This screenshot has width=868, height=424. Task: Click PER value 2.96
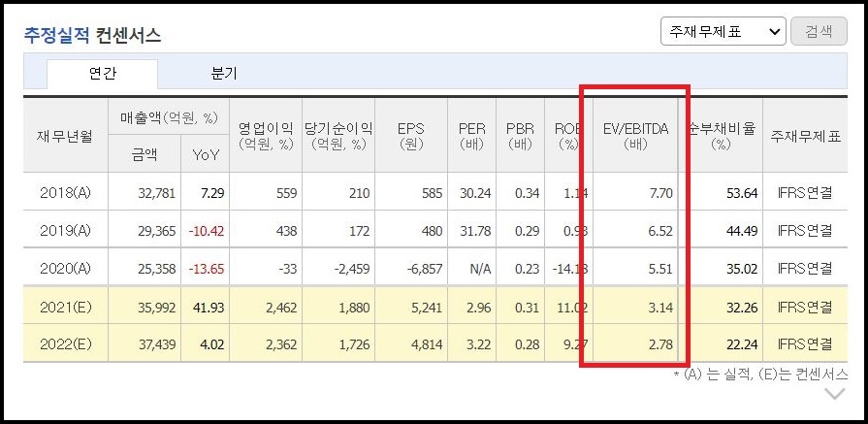479,308
